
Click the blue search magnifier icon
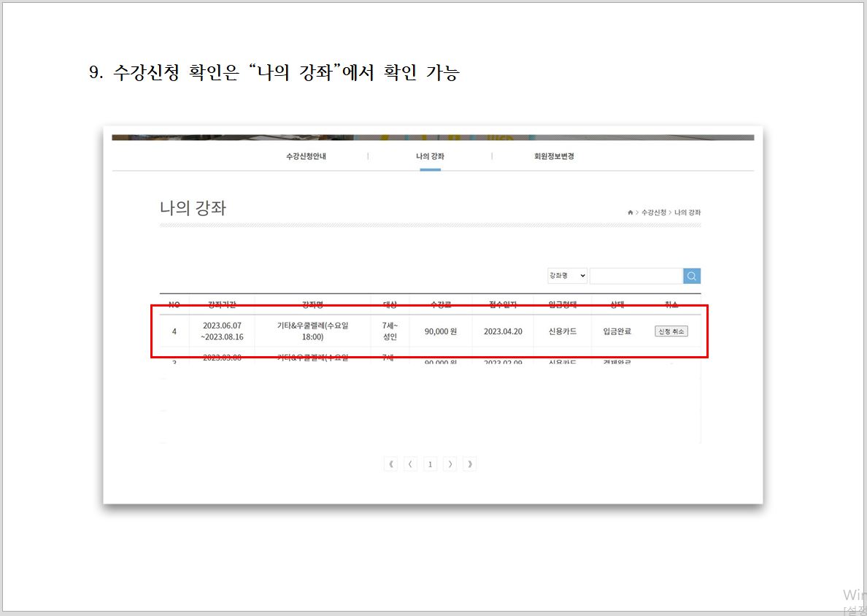point(692,276)
